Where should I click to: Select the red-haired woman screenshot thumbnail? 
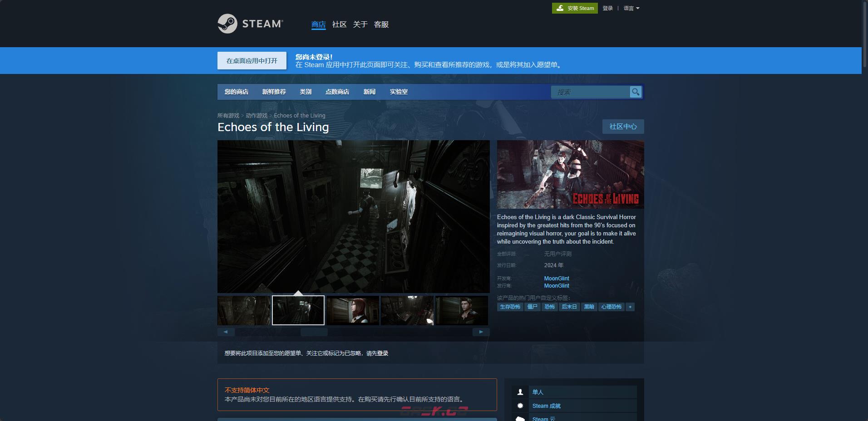click(x=353, y=311)
